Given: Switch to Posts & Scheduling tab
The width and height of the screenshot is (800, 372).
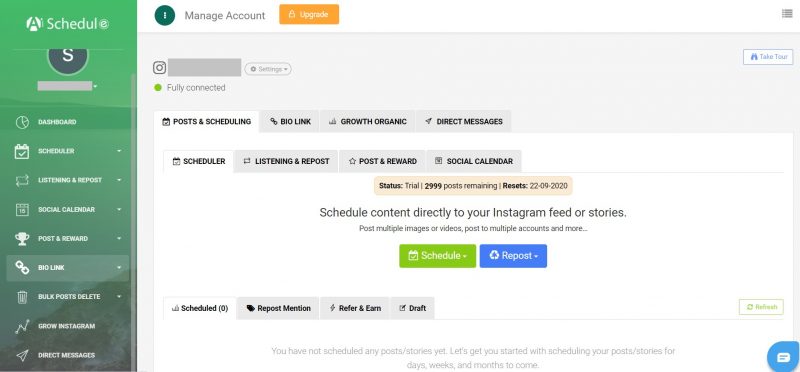Looking at the screenshot, I should [207, 121].
